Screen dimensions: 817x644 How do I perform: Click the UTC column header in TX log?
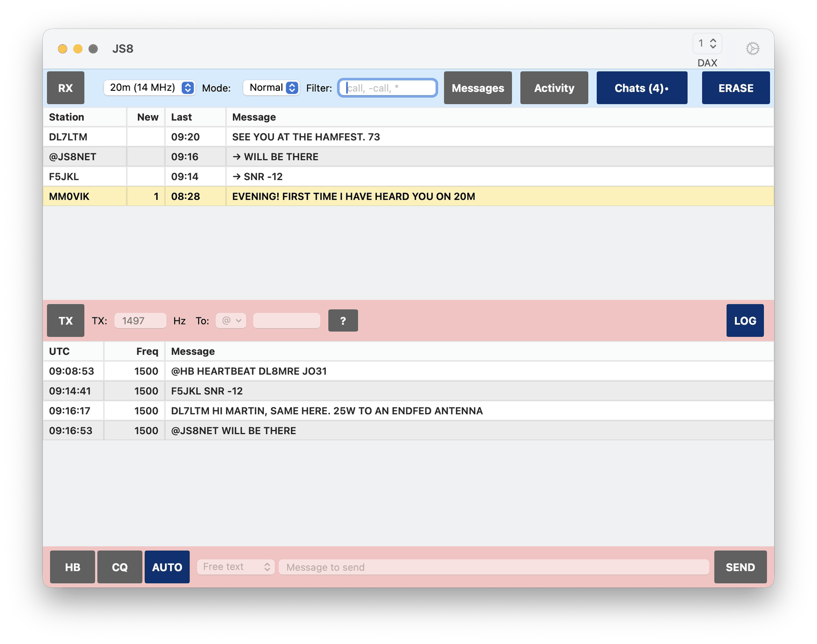point(74,351)
